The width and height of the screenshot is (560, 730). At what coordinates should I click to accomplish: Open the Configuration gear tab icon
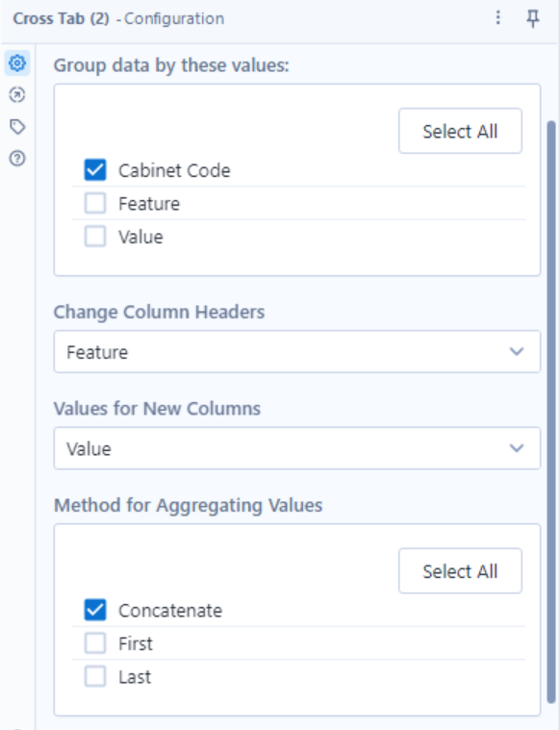pos(17,63)
